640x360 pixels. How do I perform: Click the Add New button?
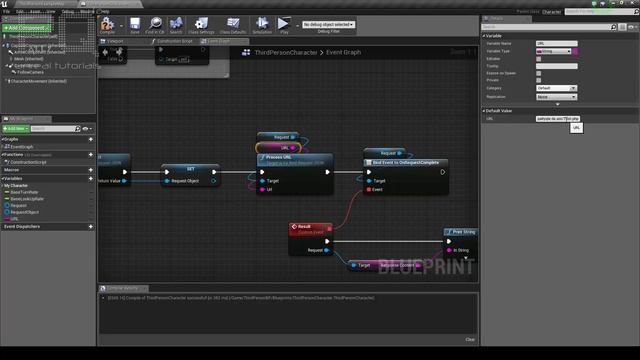tap(16, 129)
